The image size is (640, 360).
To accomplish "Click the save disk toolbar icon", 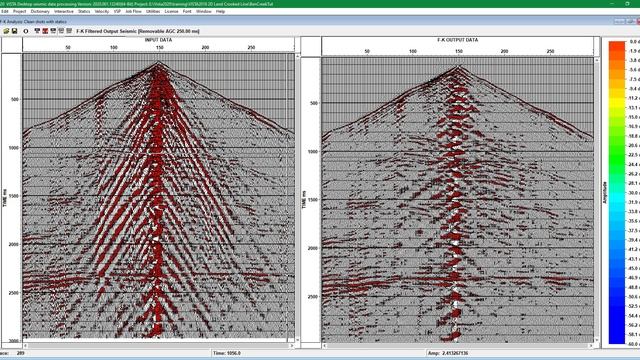I will pyautogui.click(x=15, y=31).
